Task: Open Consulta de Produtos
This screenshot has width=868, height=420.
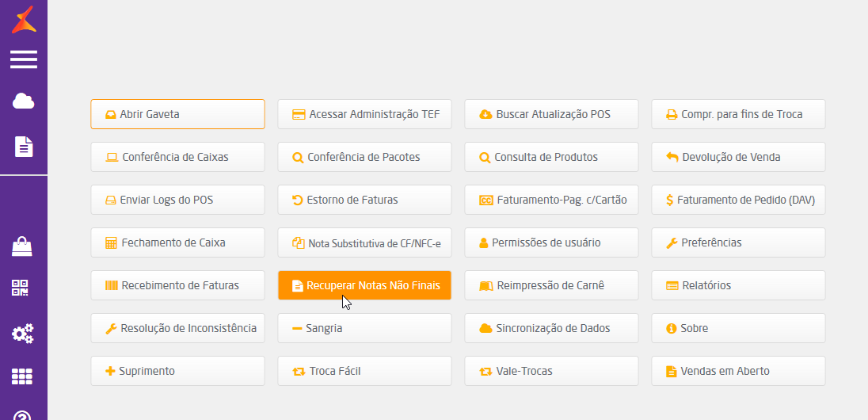Action: coord(551,157)
